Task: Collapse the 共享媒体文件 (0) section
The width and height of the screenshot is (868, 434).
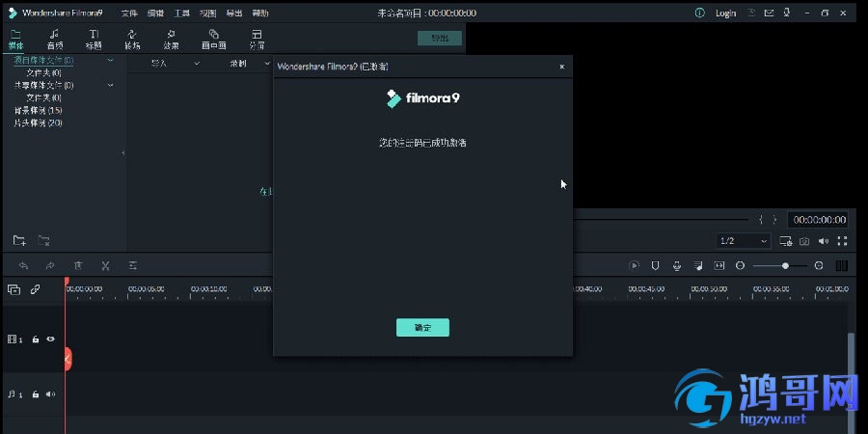Action: pyautogui.click(x=110, y=85)
